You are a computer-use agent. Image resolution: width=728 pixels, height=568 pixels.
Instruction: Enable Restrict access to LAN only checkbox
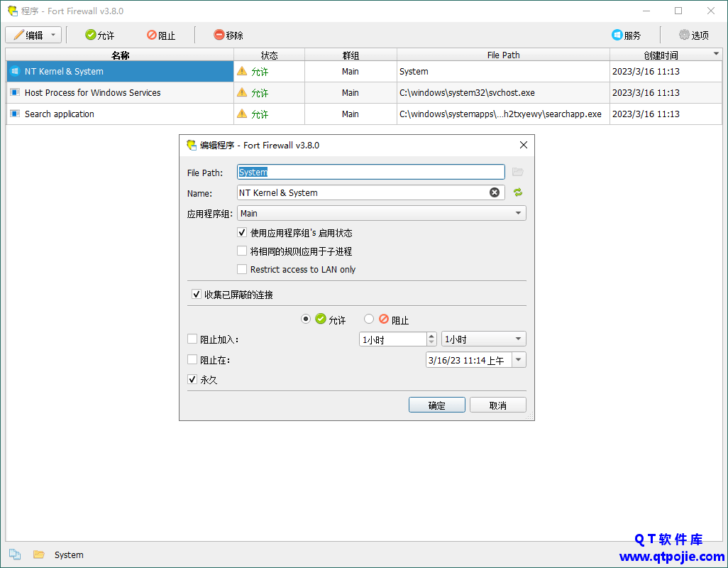pyautogui.click(x=242, y=269)
